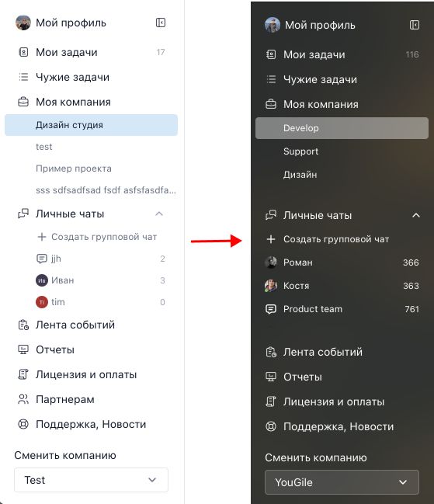
Task: Click lifebuoy icon of Поддержка, Новости in dark sidebar
Action: pyautogui.click(x=271, y=426)
